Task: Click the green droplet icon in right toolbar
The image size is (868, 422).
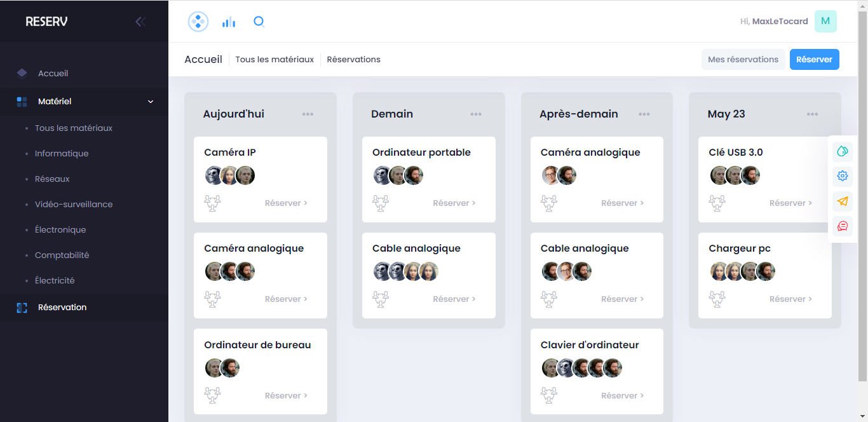Action: point(843,151)
